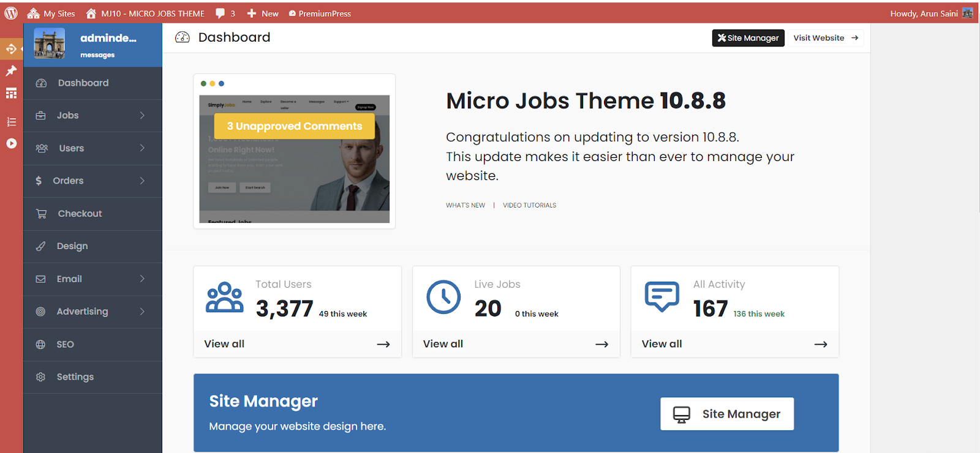980x453 pixels.
Task: Click the table grid icon in the collapsed menu
Action: [11, 94]
